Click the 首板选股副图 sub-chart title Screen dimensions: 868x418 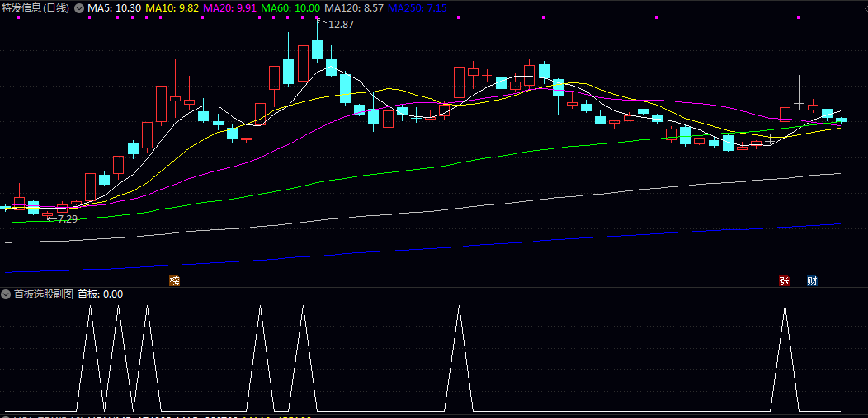[44, 294]
